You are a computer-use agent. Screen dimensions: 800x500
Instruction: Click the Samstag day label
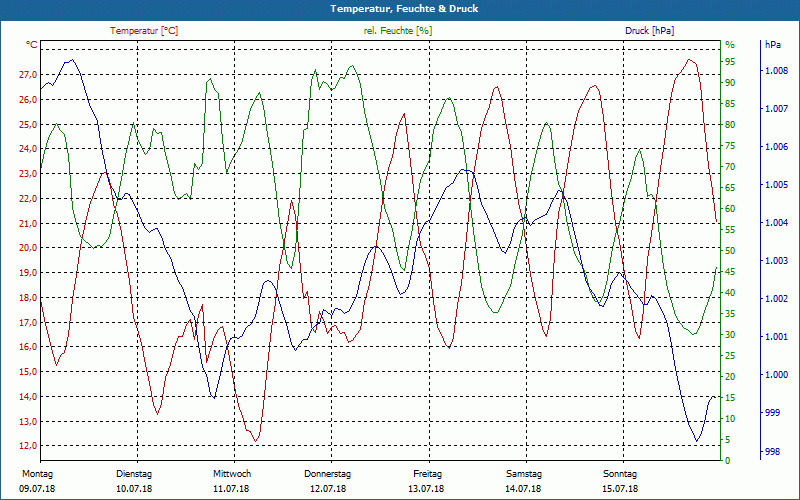tap(524, 474)
